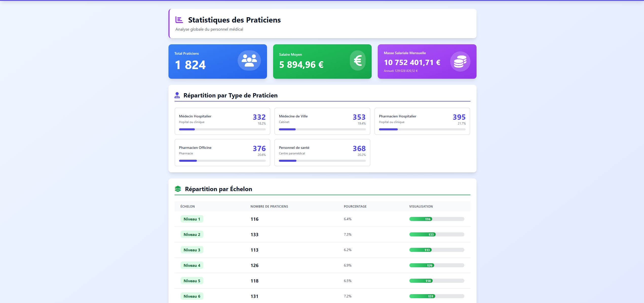Open the Personnel de santé card

coord(322,152)
